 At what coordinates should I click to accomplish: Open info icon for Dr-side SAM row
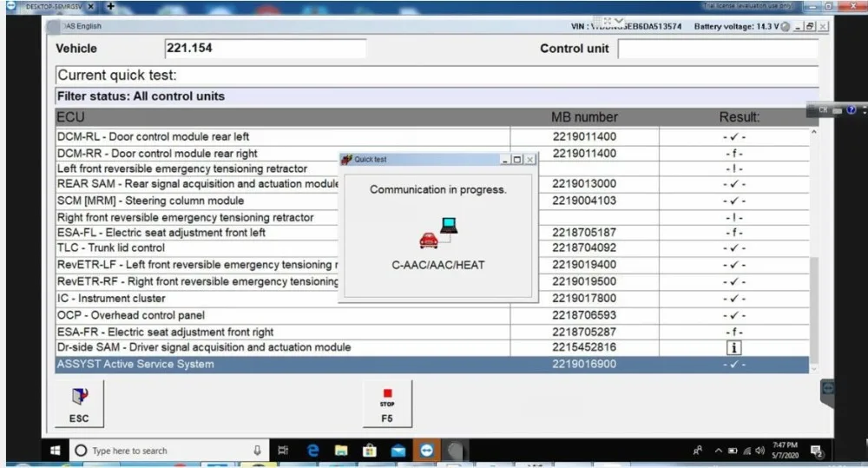pos(733,348)
